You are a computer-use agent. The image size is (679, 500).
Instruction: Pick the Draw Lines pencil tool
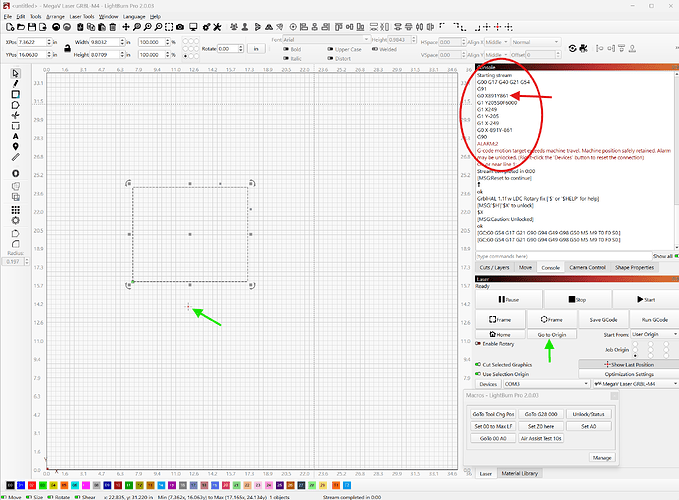click(x=15, y=84)
